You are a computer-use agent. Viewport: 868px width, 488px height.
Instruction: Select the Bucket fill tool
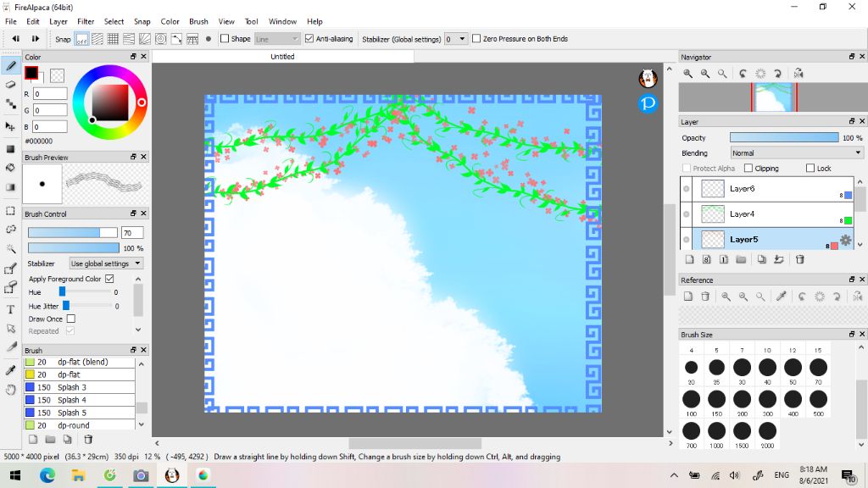tap(10, 168)
